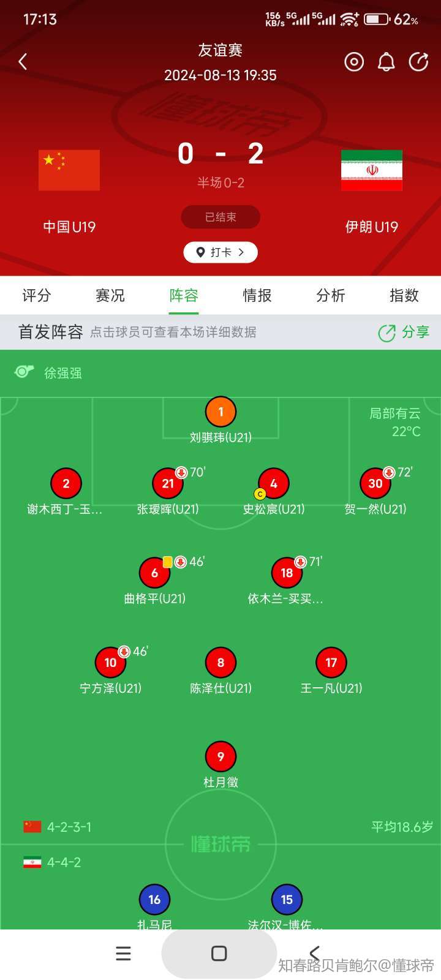
Task: Tap the China U19 flag
Action: [69, 170]
